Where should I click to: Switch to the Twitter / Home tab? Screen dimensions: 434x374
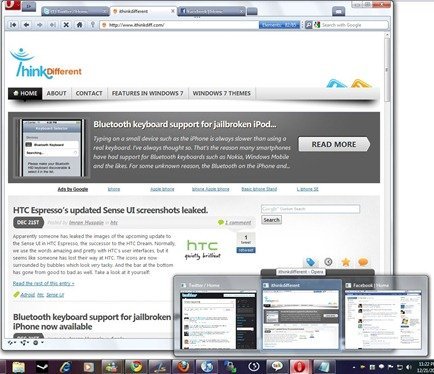pos(75,11)
